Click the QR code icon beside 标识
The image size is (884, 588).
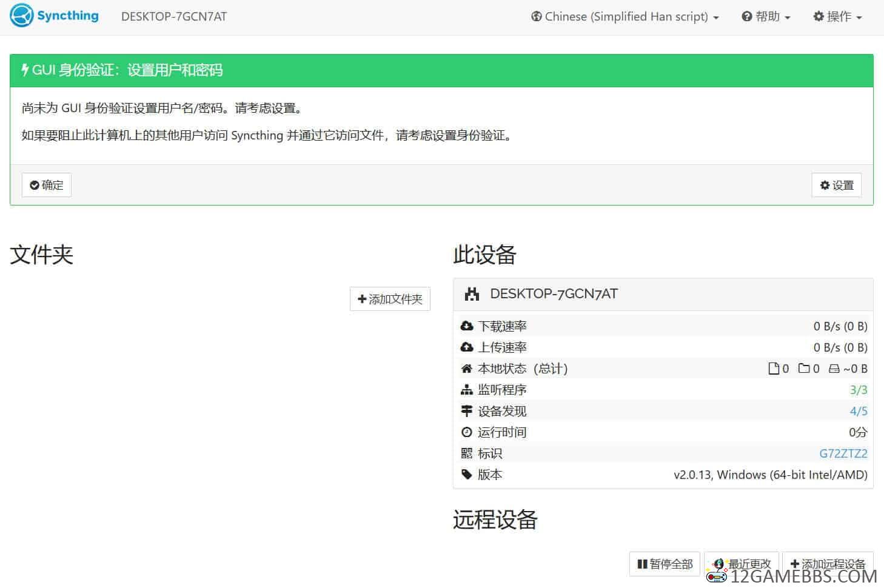(x=467, y=453)
